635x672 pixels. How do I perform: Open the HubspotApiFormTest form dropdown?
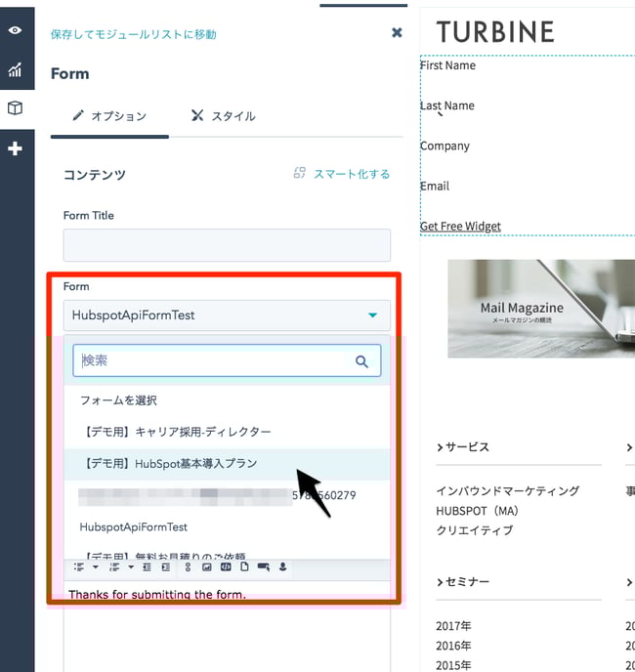pyautogui.click(x=227, y=315)
